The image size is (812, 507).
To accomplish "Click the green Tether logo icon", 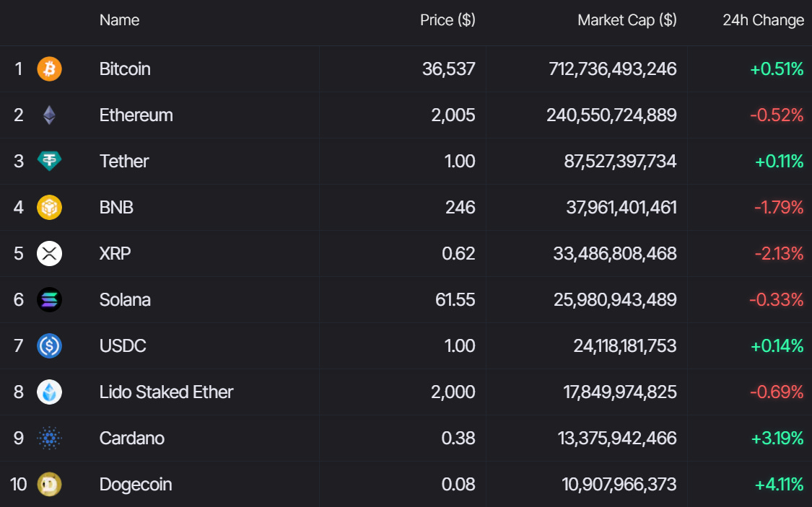I will 49,161.
